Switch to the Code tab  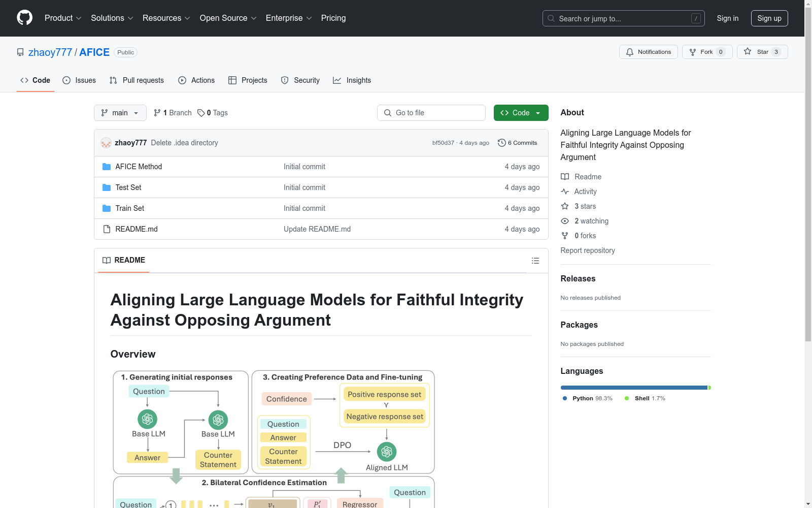pyautogui.click(x=36, y=80)
